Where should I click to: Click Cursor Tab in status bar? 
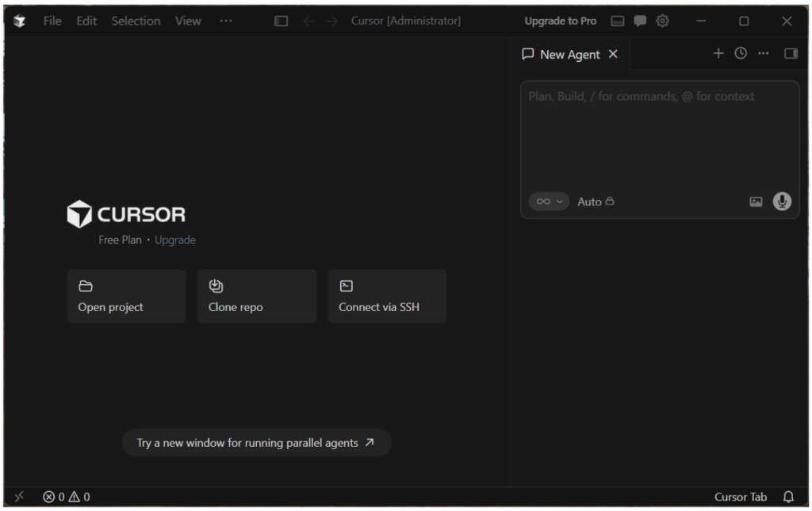tap(740, 497)
